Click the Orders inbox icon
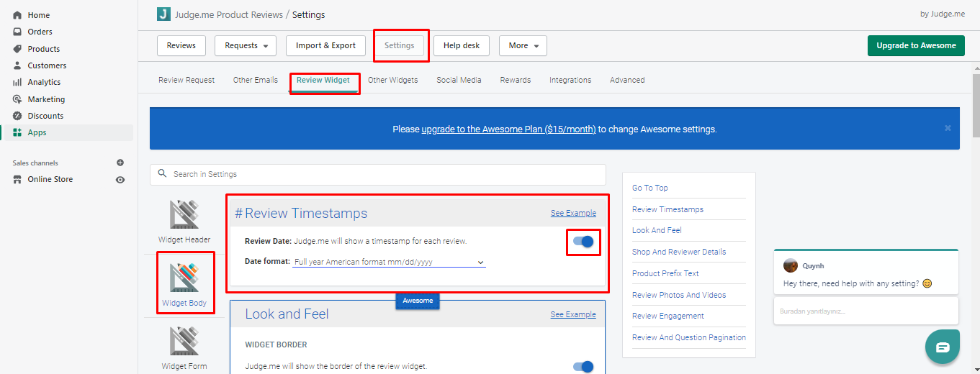980x374 pixels. coord(17,32)
